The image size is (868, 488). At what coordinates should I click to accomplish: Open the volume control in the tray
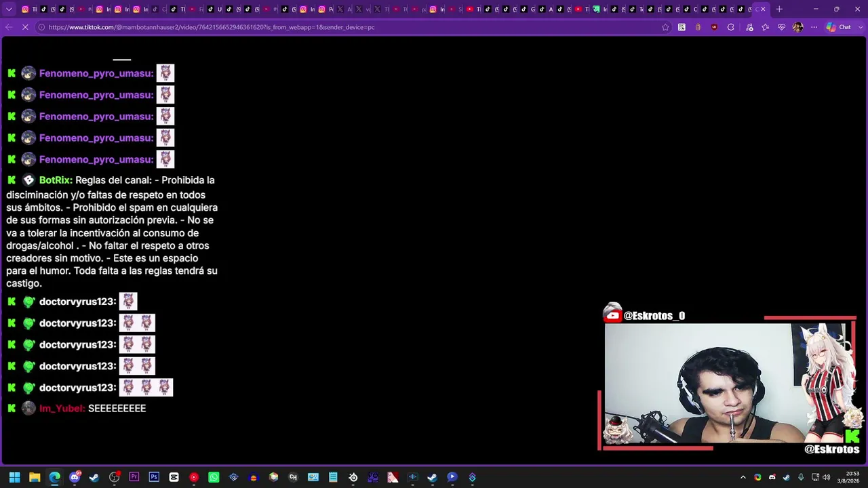tap(827, 477)
